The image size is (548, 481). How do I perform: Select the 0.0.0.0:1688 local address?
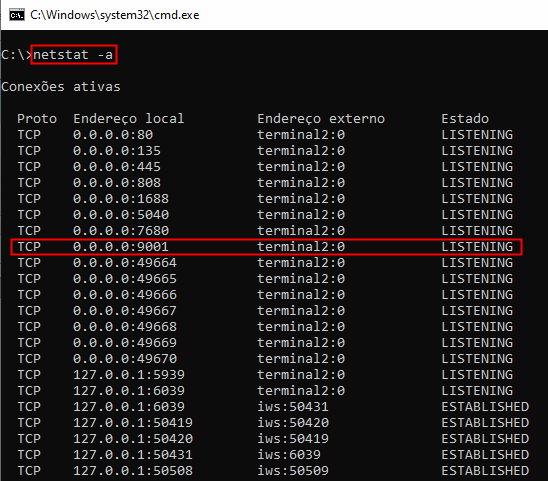[121, 199]
